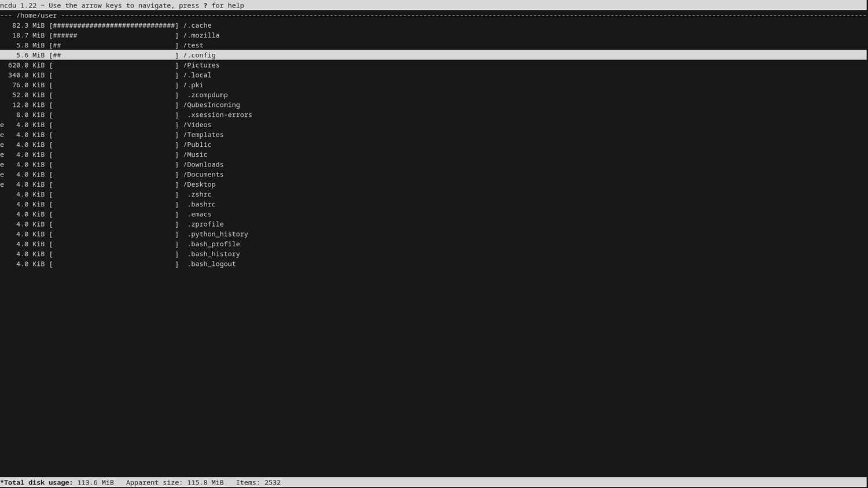Select the /Music directory row
This screenshot has width=868, height=488.
pyautogui.click(x=433, y=154)
